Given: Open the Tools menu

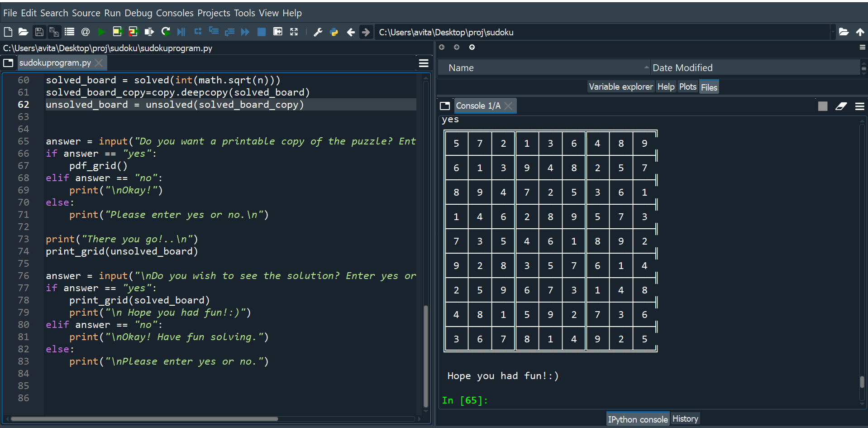Looking at the screenshot, I should pyautogui.click(x=244, y=13).
